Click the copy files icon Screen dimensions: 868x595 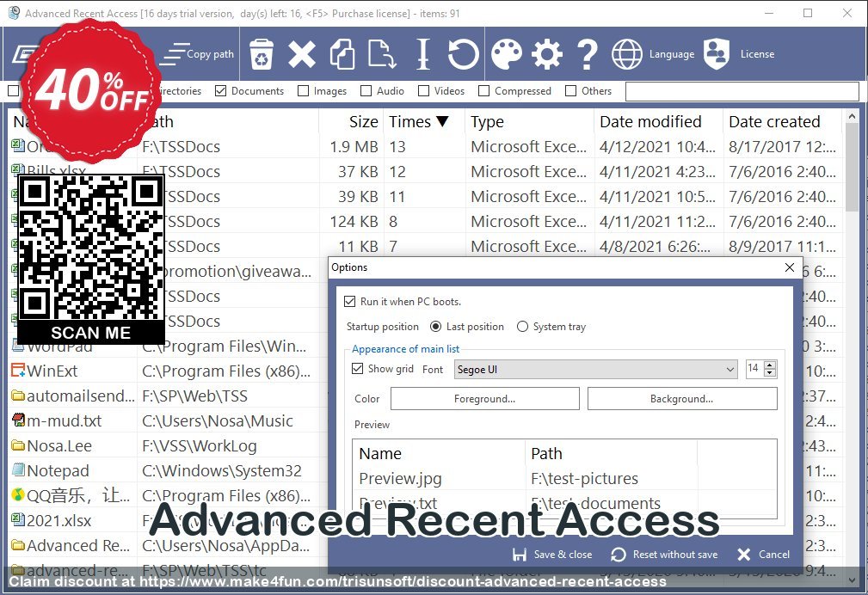point(342,54)
